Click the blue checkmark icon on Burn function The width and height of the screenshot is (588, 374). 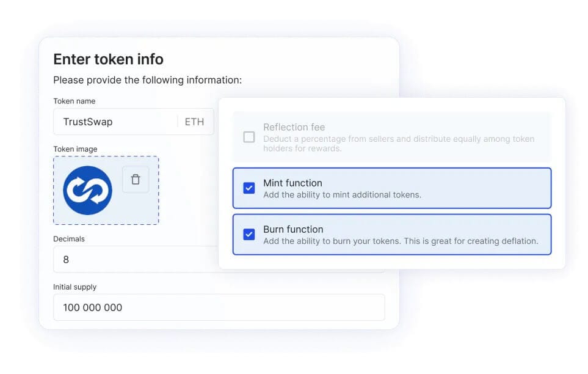[x=248, y=235]
